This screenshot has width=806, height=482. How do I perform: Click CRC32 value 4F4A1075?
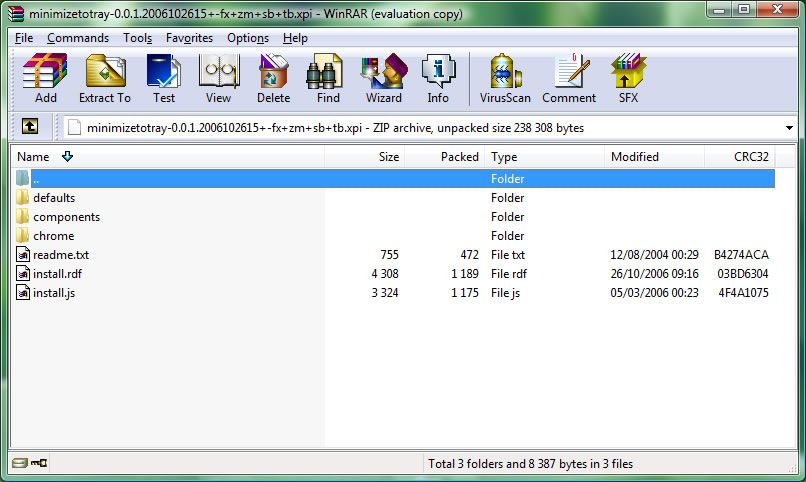tap(743, 293)
